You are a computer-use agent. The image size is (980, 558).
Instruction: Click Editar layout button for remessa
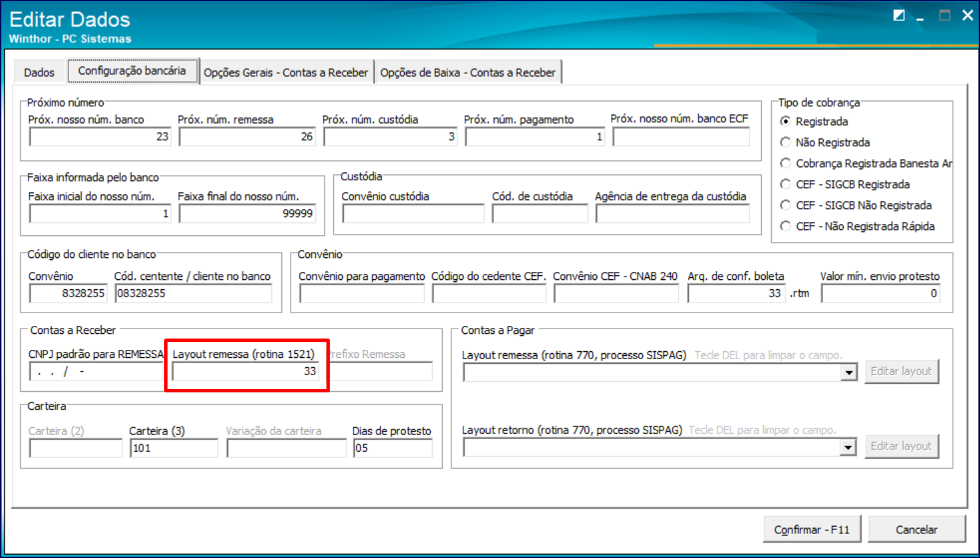click(902, 371)
